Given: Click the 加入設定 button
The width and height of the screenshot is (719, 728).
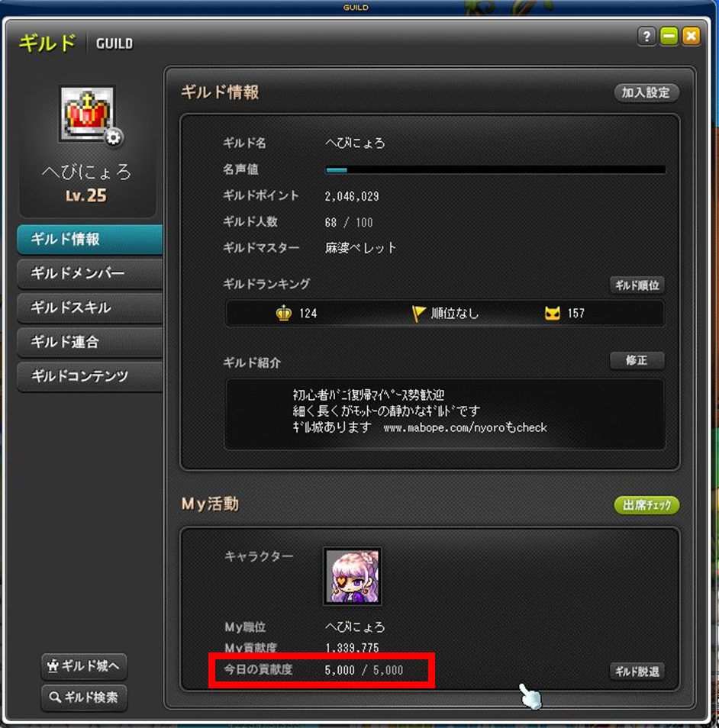Looking at the screenshot, I should point(646,93).
